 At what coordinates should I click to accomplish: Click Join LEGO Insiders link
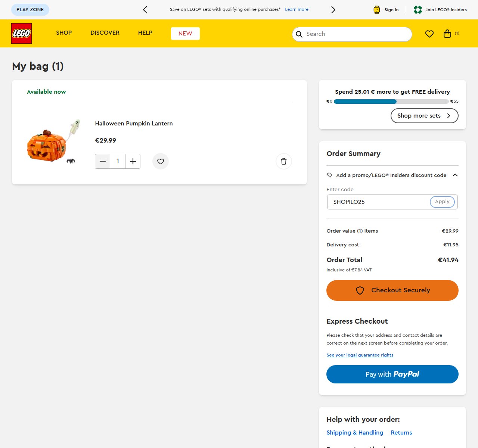[x=446, y=10]
